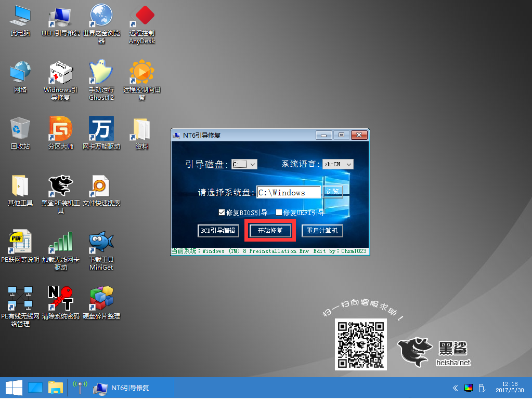Launch 远程控制向日葵 shortcut
The height and width of the screenshot is (399, 532).
pos(142,81)
